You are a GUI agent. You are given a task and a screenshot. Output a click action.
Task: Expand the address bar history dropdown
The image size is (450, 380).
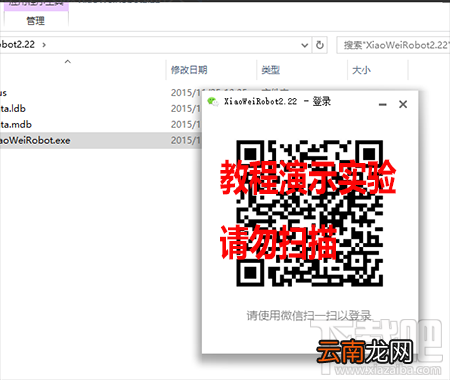pos(304,45)
